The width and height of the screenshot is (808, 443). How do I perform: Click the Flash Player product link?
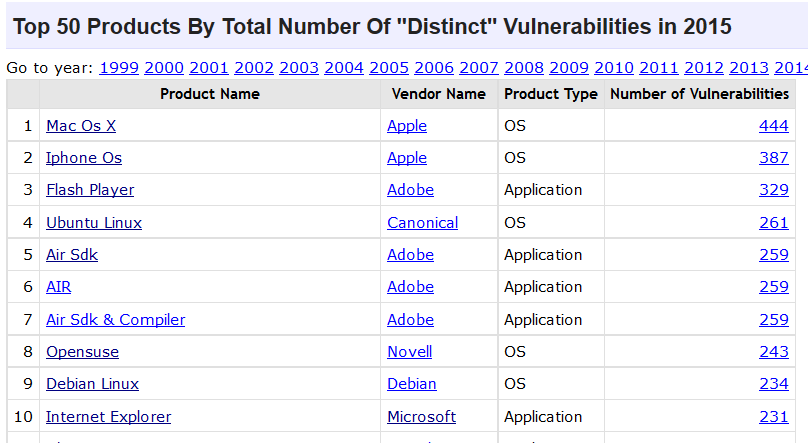click(x=90, y=190)
